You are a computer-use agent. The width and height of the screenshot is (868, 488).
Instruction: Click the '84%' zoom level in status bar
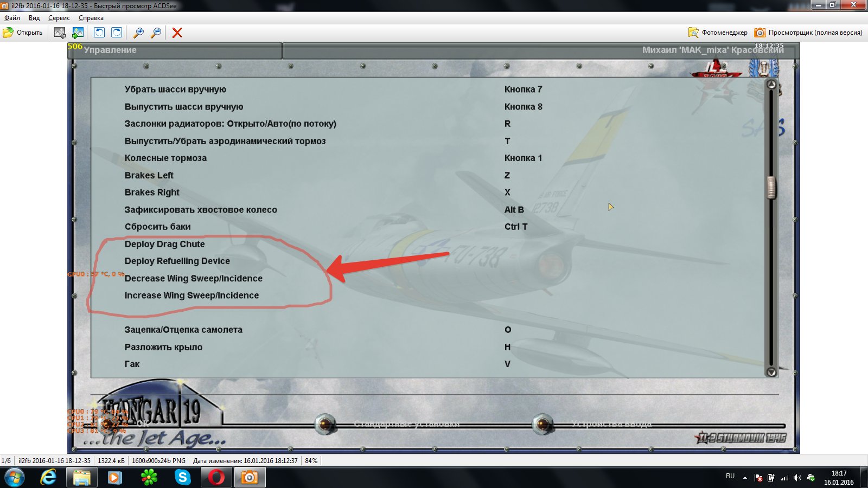(x=311, y=461)
